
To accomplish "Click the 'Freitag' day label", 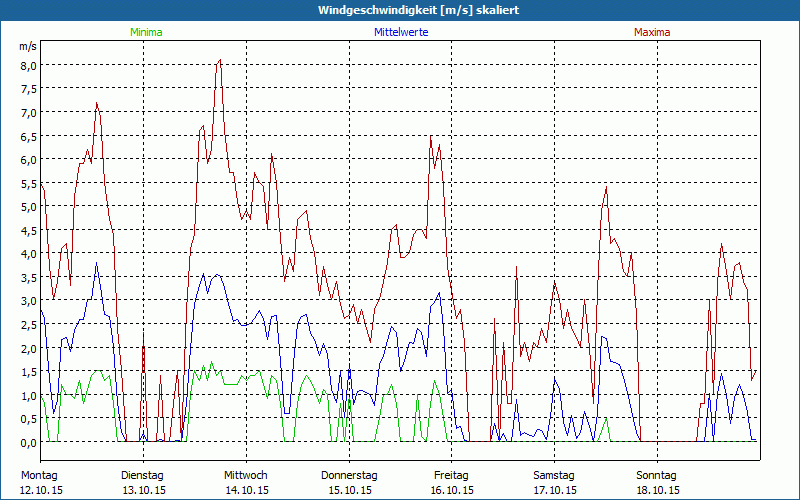I will 452,476.
